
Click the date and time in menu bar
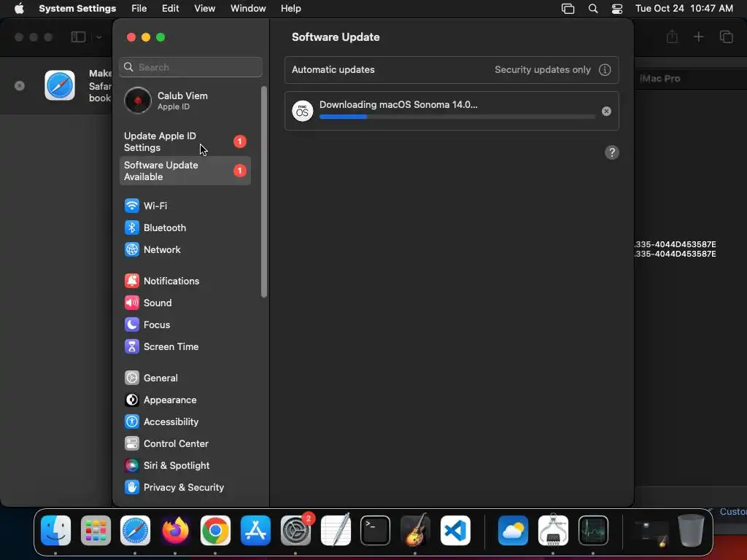click(684, 9)
